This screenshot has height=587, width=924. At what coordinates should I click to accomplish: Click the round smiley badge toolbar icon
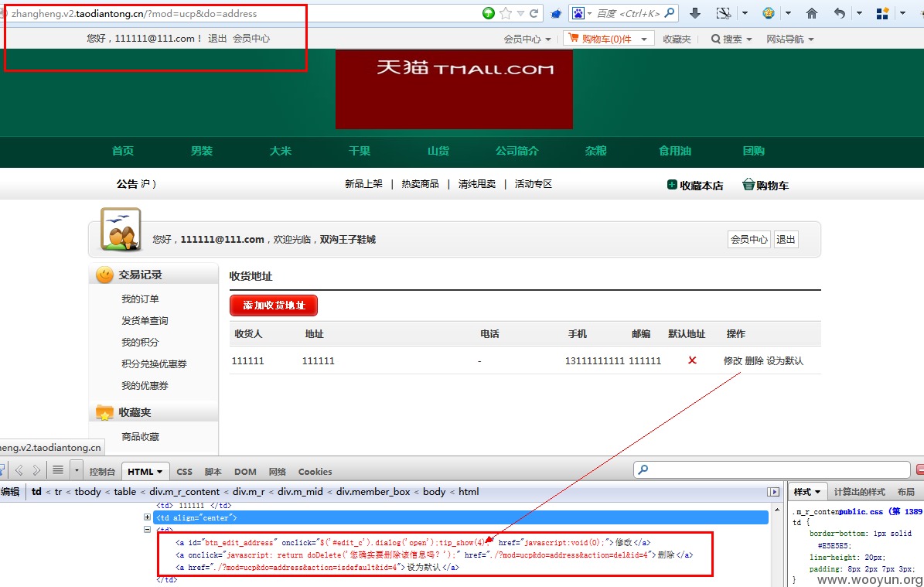click(x=768, y=13)
